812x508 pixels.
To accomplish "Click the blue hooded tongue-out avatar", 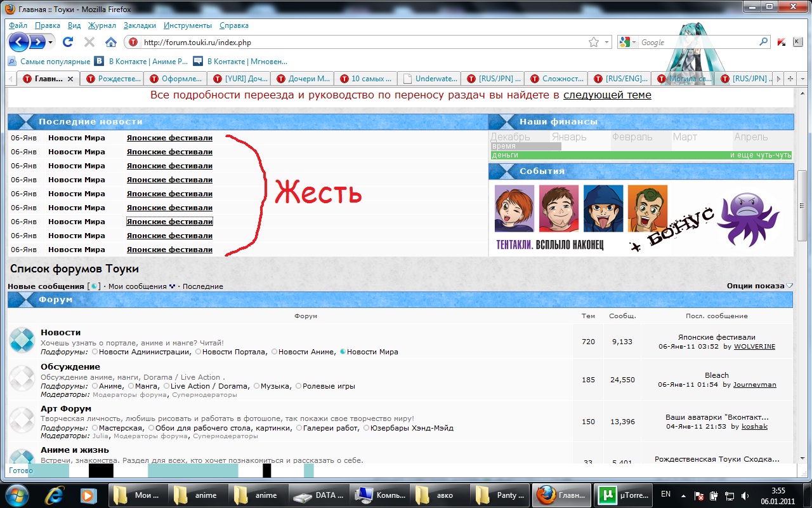I will 603,208.
